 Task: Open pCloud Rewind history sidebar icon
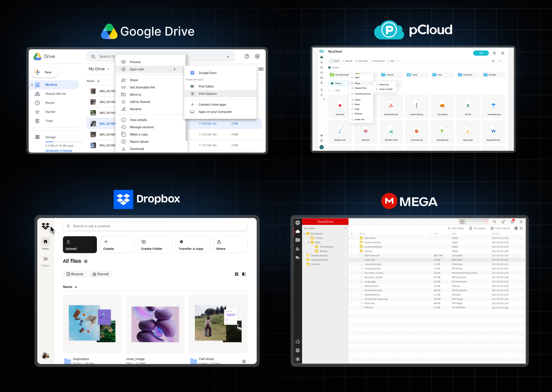pyautogui.click(x=321, y=90)
